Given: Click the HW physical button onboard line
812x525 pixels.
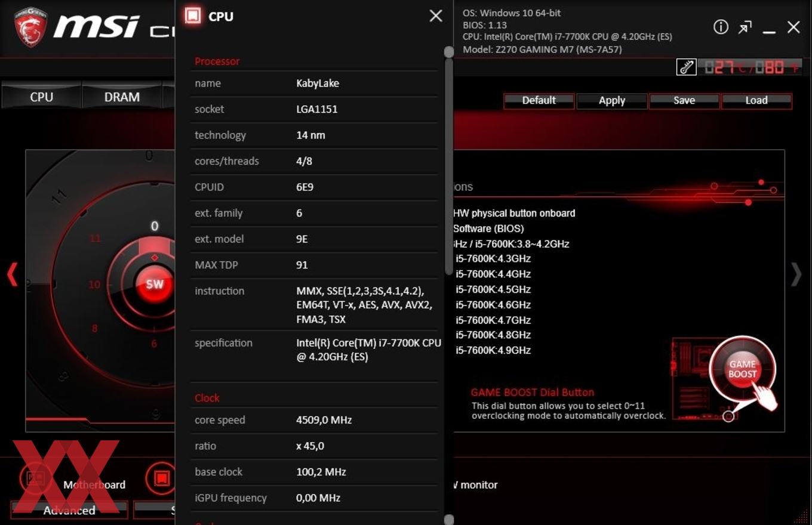Looking at the screenshot, I should click(514, 214).
